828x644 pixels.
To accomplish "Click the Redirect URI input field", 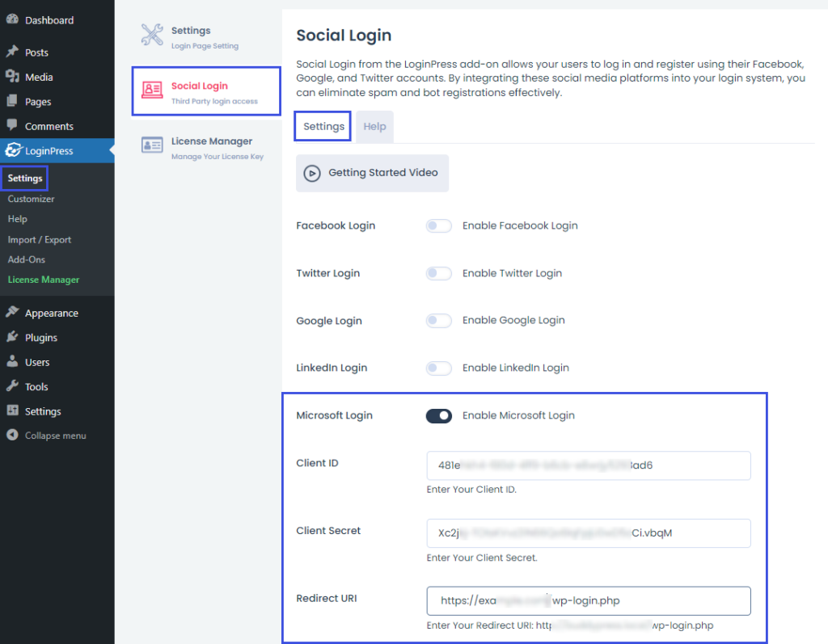I will tap(589, 600).
